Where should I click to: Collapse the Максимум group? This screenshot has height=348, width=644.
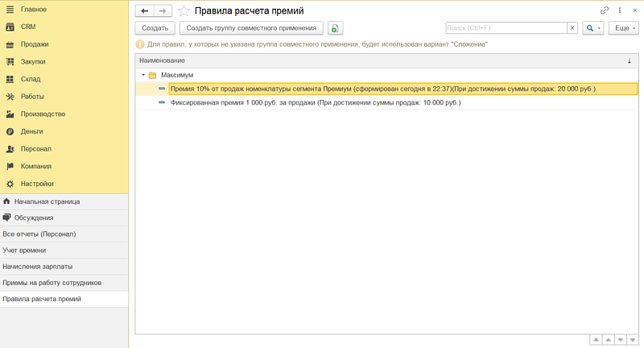point(143,75)
